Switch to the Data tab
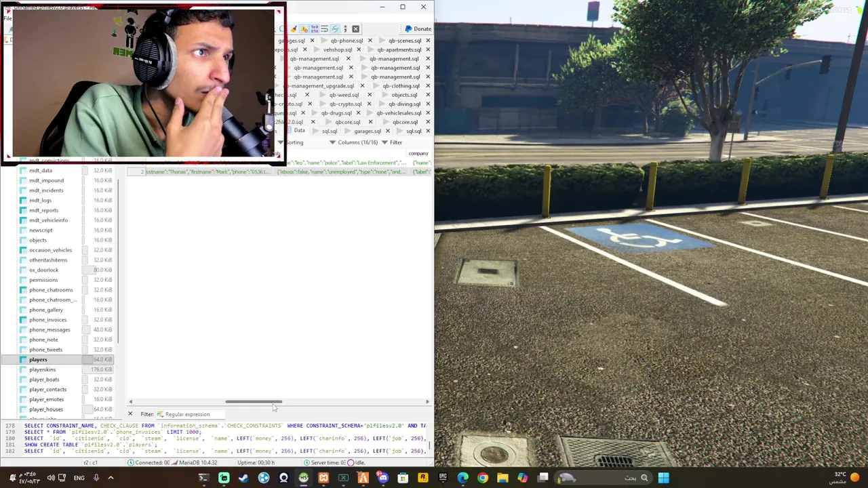Image resolution: width=868 pixels, height=488 pixels. click(299, 131)
